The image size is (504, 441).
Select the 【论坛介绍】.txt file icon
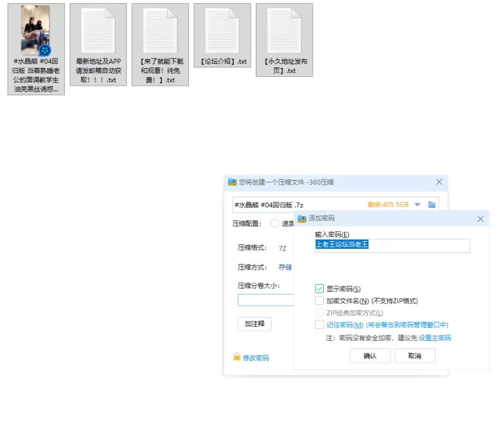point(222,30)
